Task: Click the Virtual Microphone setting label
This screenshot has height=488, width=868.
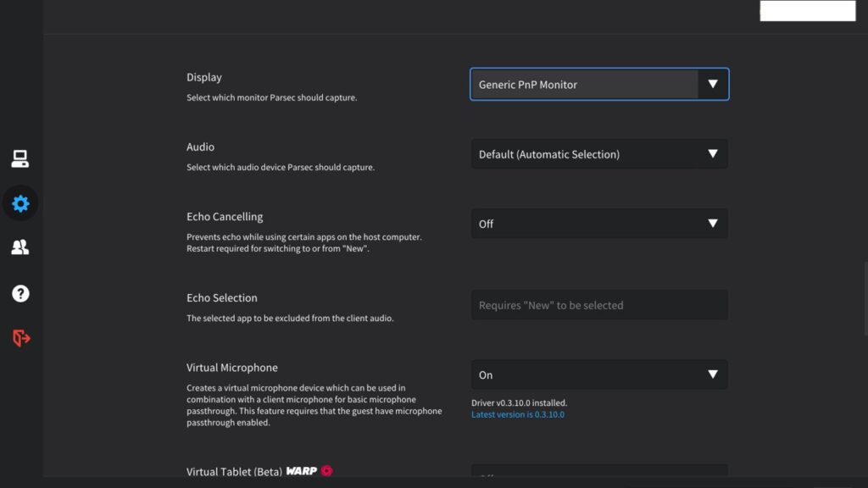Action: 232,368
